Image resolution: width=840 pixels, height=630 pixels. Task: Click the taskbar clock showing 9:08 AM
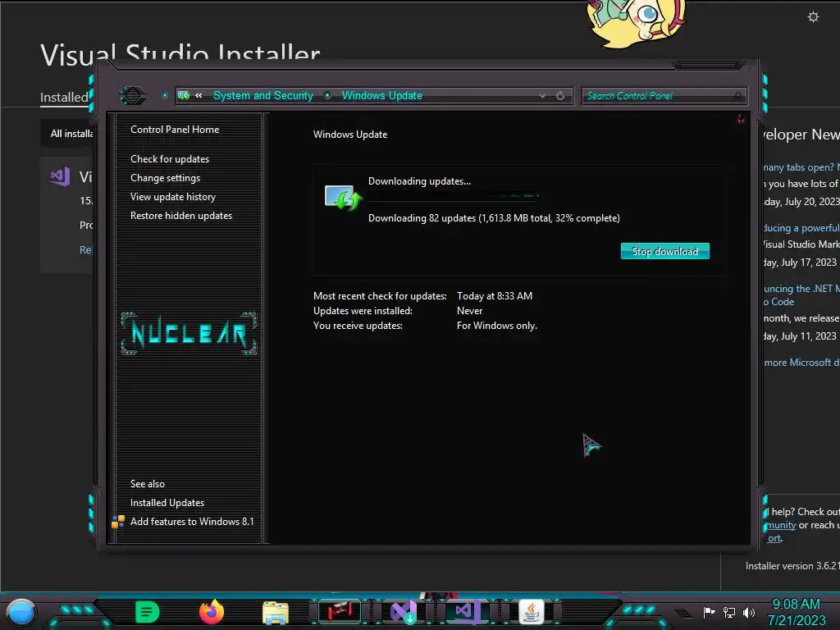point(796,612)
